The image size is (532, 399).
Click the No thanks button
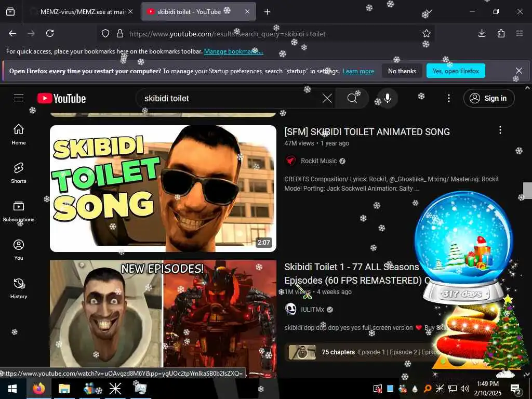click(x=402, y=71)
